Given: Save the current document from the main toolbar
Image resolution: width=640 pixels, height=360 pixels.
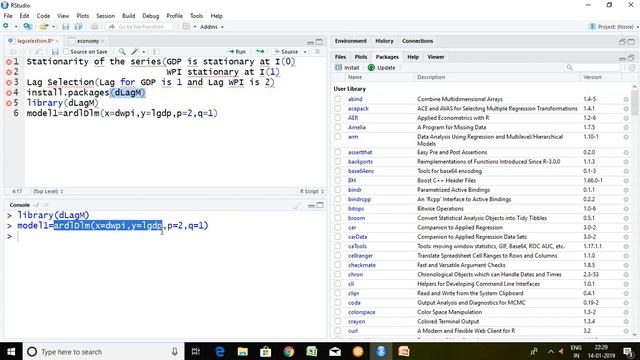Looking at the screenshot, I should [x=65, y=27].
